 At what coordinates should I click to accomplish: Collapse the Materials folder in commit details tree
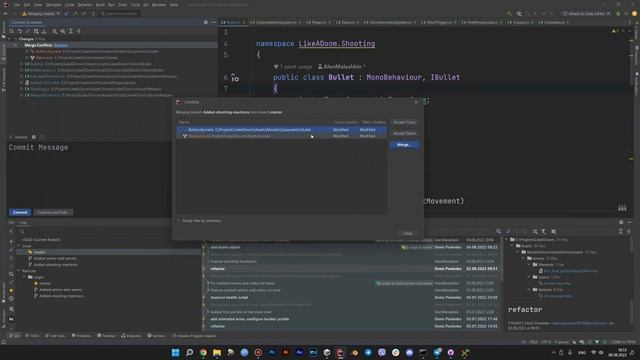530,265
